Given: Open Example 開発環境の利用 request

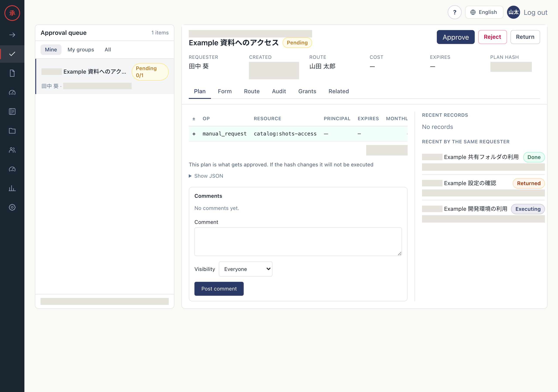Looking at the screenshot, I should coord(476,209).
